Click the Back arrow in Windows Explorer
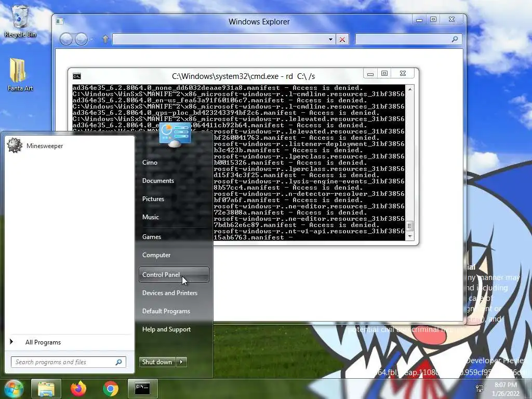This screenshot has width=532, height=399. [66, 39]
